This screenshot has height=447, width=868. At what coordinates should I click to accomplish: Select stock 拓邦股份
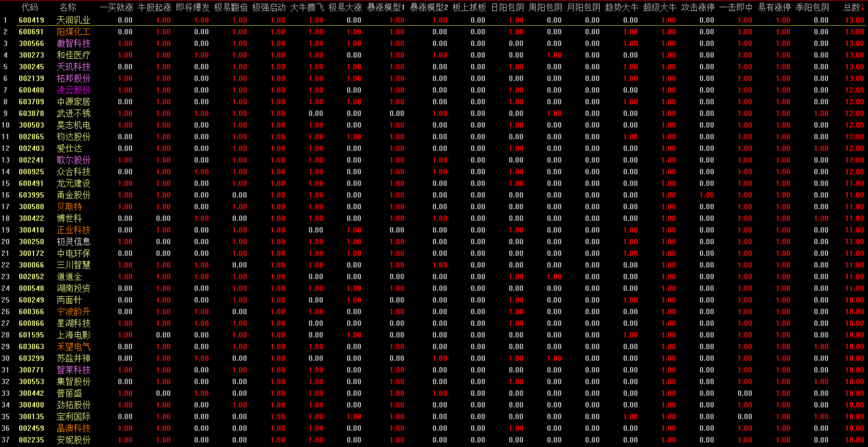73,78
